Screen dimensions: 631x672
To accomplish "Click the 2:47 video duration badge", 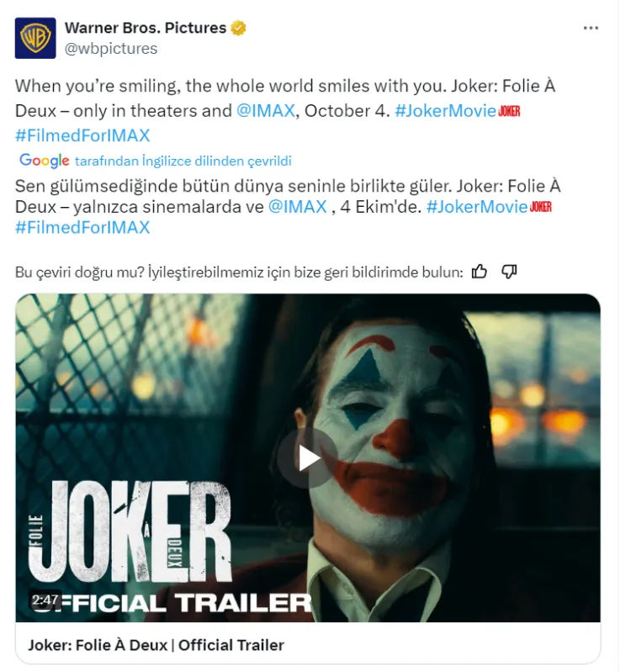I will point(43,601).
